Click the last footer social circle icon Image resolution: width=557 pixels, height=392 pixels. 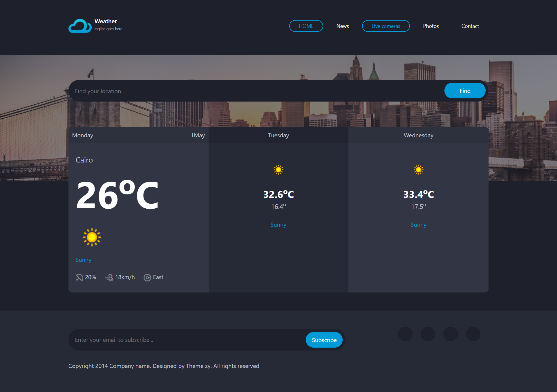[x=473, y=334]
